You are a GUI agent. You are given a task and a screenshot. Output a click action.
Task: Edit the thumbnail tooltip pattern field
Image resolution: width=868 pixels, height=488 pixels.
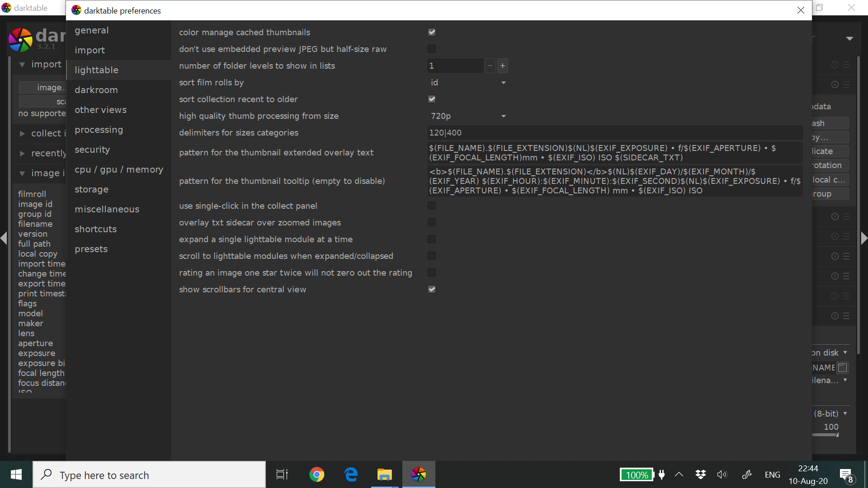tap(615, 181)
